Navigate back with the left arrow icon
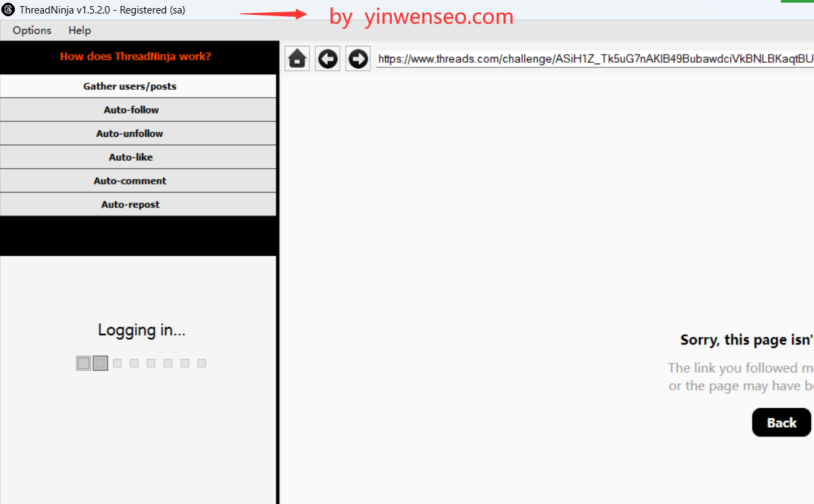 pyautogui.click(x=328, y=59)
